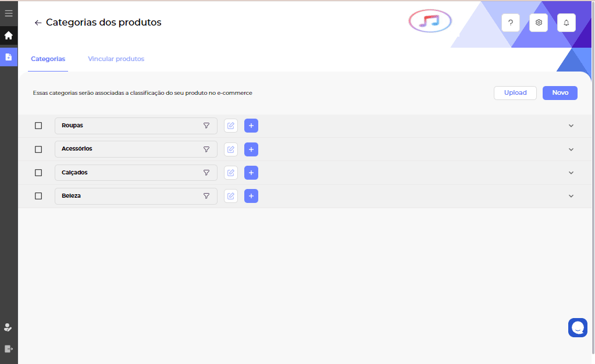The height and width of the screenshot is (364, 595).
Task: Select the Categorias tab
Action: click(x=48, y=59)
